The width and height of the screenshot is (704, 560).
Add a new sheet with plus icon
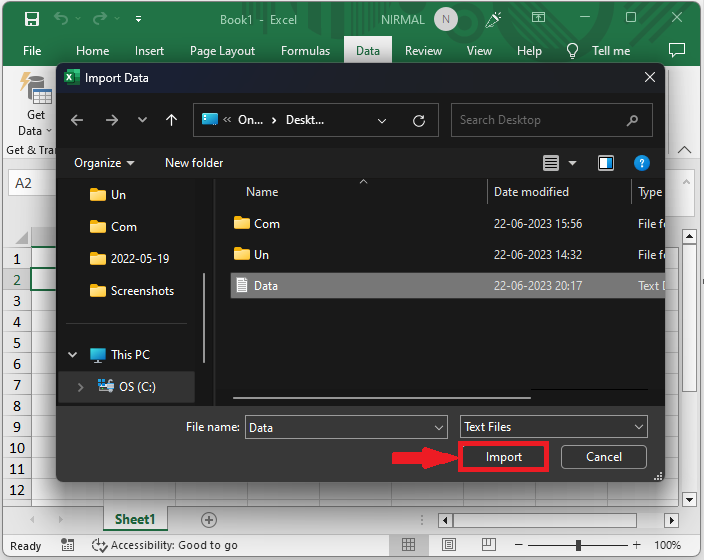point(209,520)
